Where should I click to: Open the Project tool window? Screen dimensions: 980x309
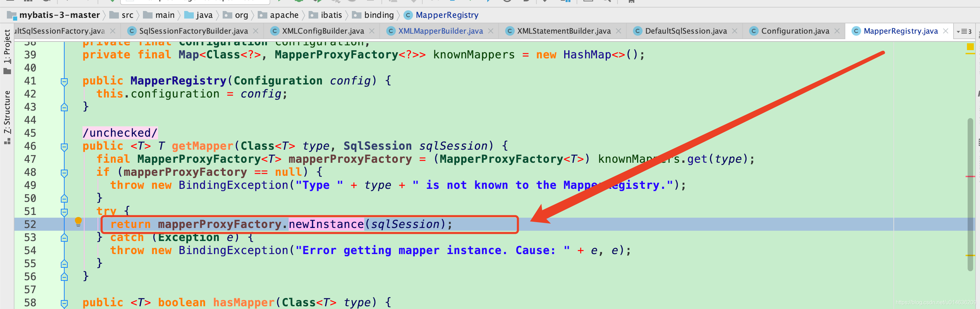[7, 51]
